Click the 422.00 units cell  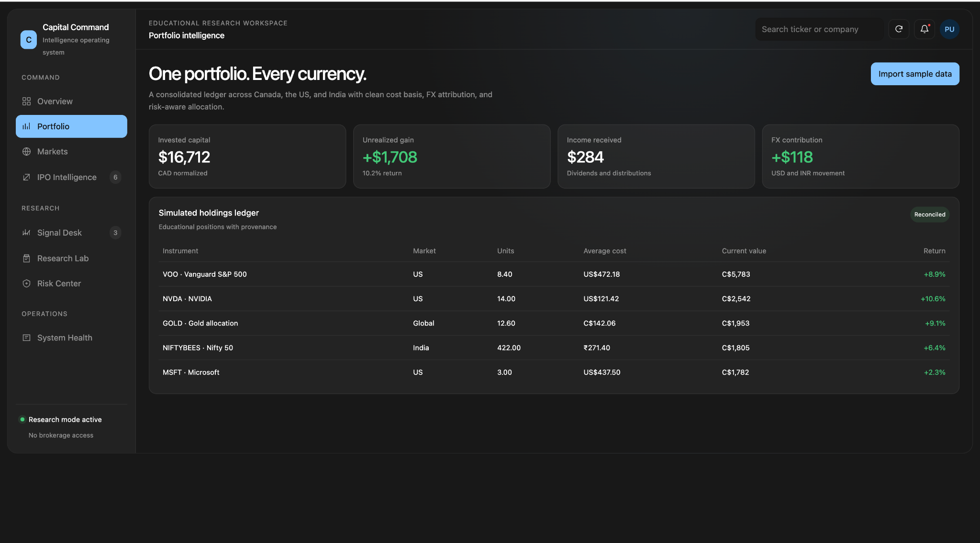pos(509,348)
